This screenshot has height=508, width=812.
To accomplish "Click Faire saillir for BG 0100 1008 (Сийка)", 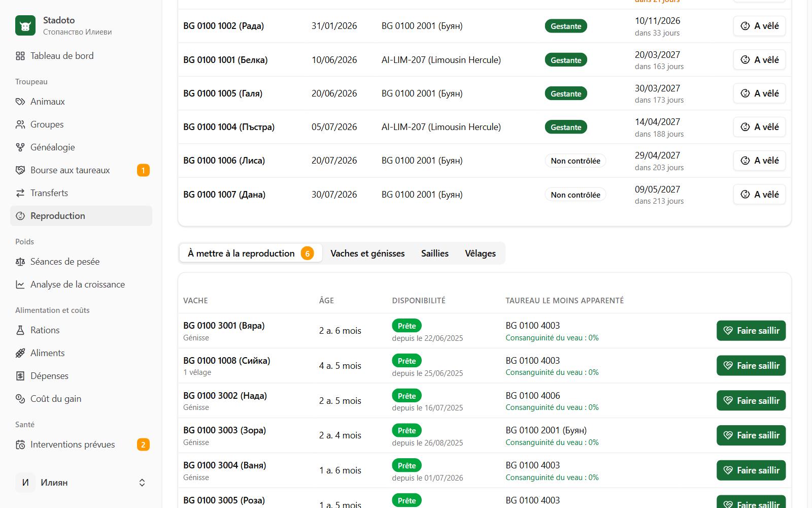I will 751,366.
